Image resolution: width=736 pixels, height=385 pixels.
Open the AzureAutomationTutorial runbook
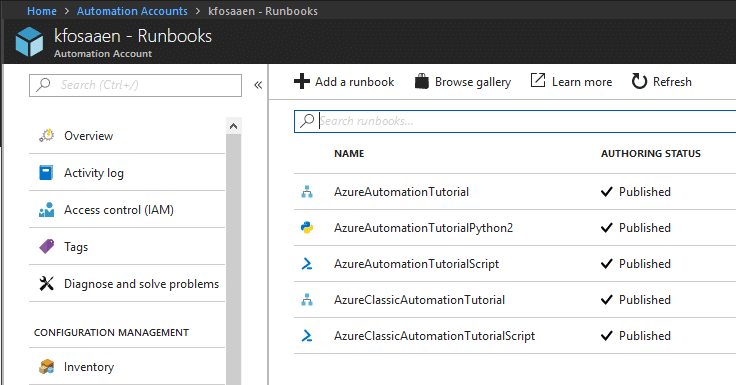tap(401, 192)
